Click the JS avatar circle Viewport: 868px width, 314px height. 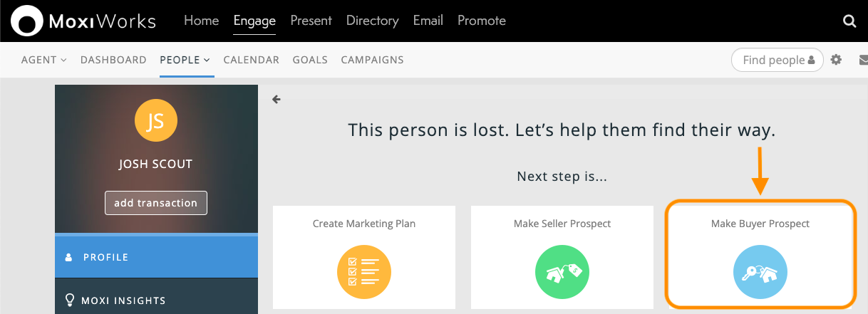(x=155, y=120)
